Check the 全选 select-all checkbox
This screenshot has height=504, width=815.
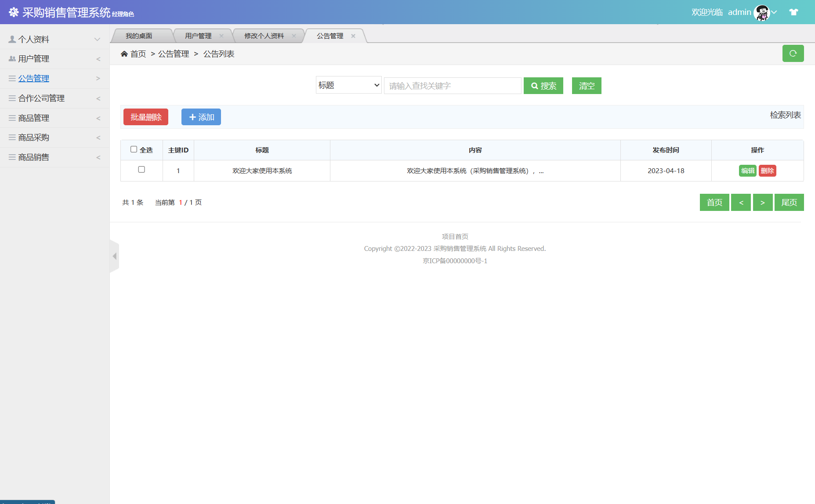point(134,149)
